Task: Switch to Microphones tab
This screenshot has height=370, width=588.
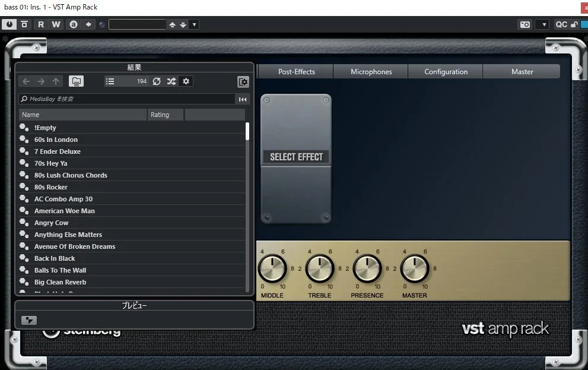Action: point(371,72)
